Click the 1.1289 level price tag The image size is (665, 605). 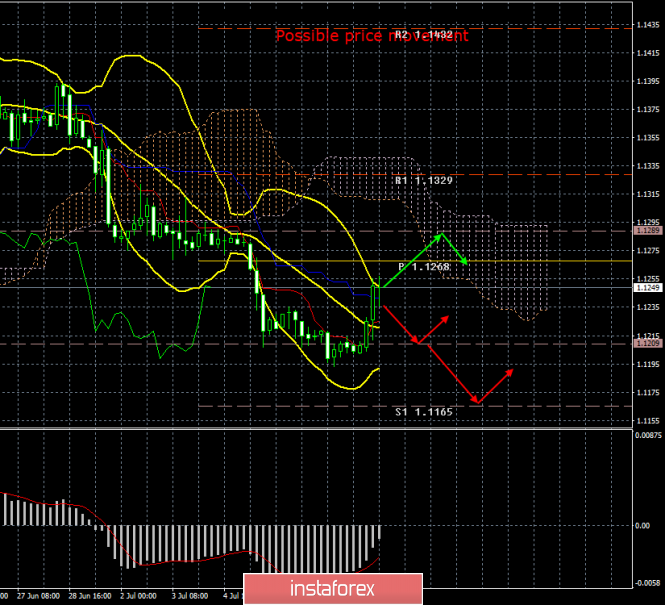[647, 231]
